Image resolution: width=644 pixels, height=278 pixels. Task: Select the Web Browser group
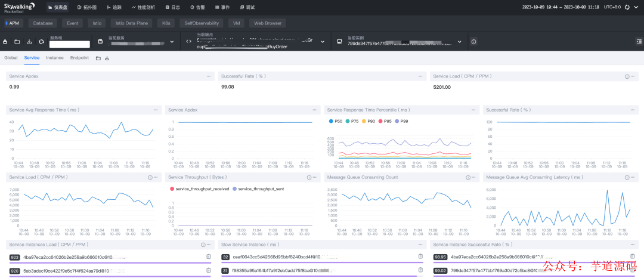coord(268,23)
